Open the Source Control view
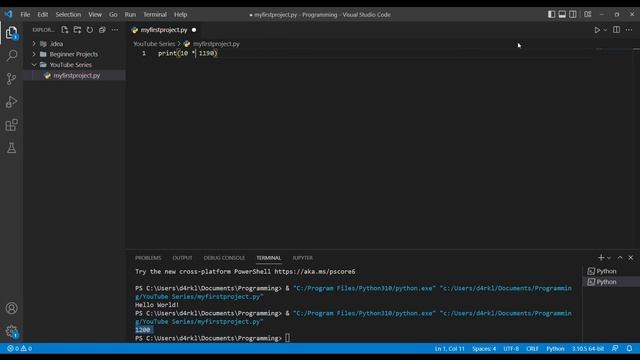The image size is (640, 360). (x=11, y=79)
